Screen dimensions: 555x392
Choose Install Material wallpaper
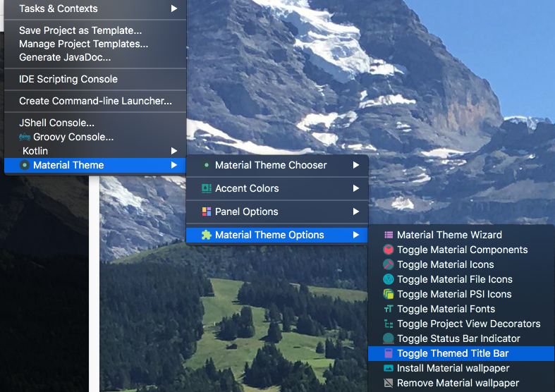click(x=461, y=368)
